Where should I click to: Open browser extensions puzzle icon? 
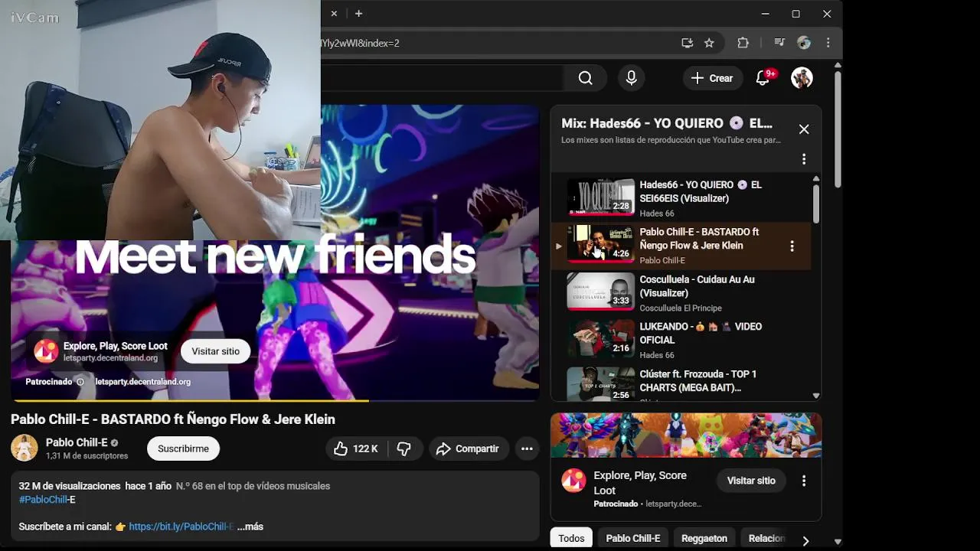[x=743, y=43]
